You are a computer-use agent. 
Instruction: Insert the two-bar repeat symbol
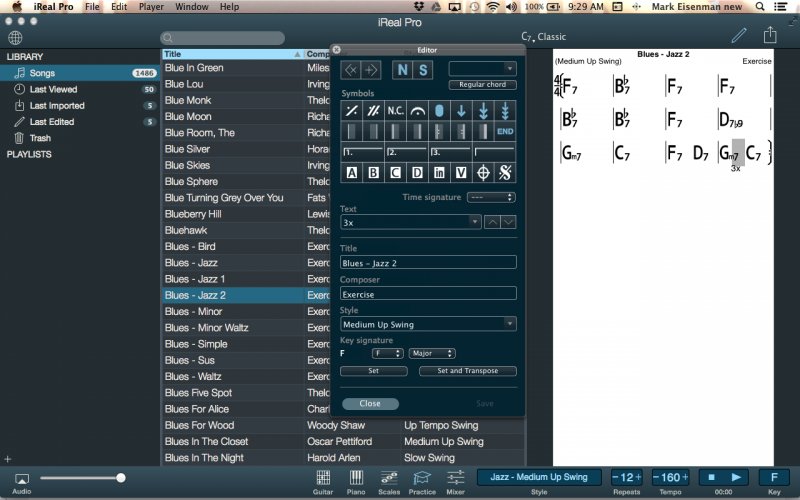(x=373, y=111)
